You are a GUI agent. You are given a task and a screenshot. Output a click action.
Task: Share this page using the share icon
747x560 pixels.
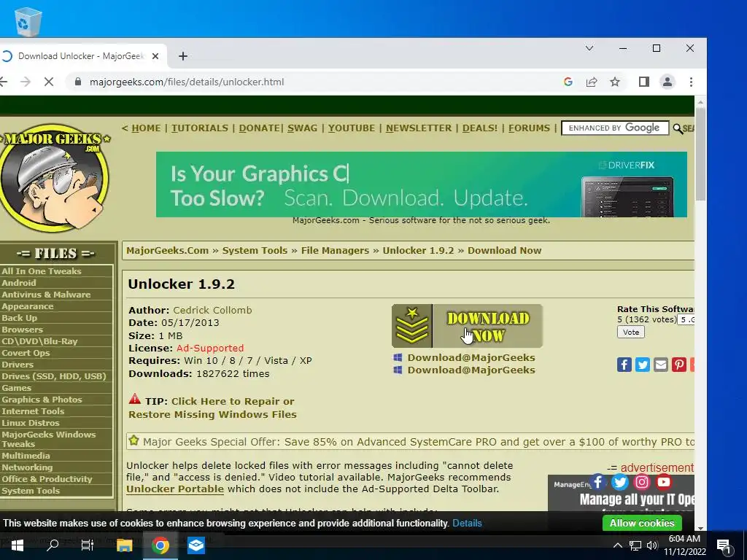(x=591, y=82)
